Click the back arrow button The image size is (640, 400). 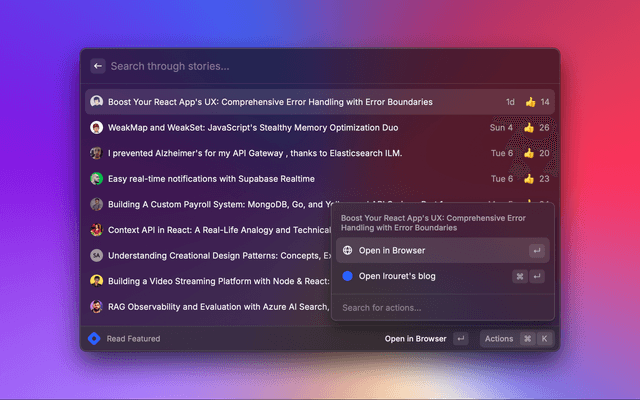97,66
